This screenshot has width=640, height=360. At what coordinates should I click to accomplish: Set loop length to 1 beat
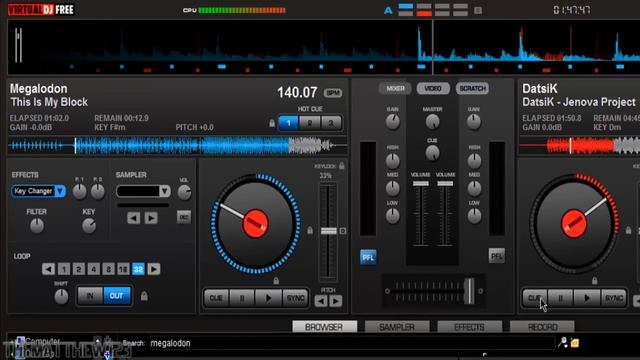(x=64, y=269)
